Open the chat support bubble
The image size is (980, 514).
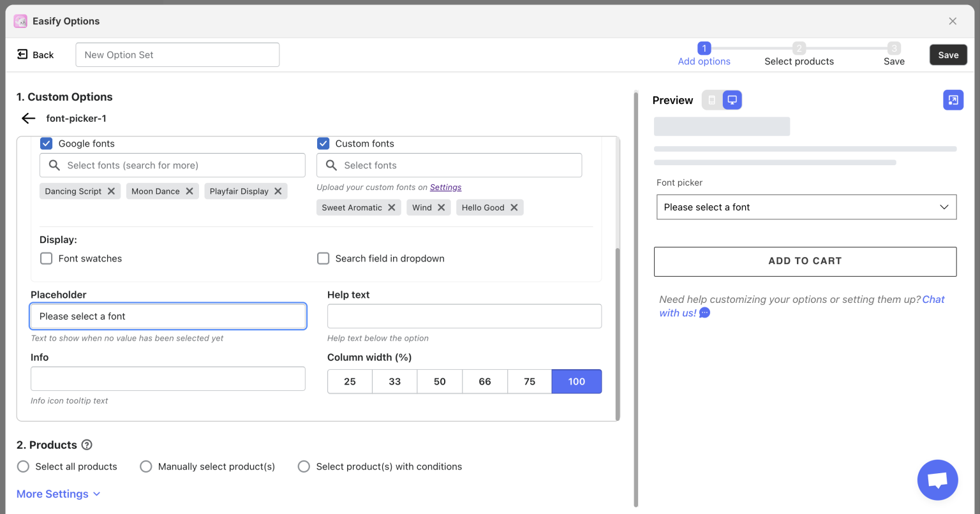937,480
